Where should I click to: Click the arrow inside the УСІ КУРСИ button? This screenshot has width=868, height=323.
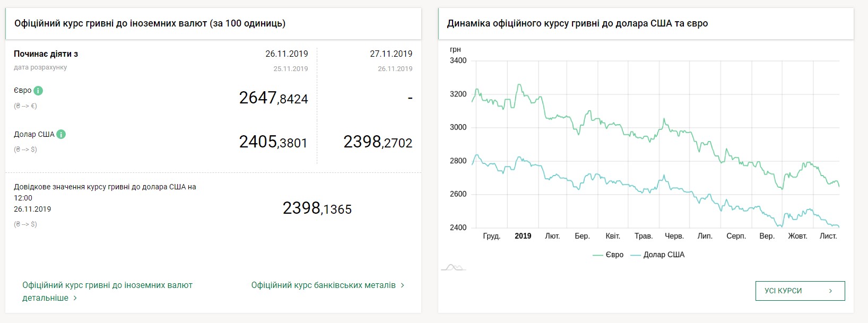830,291
